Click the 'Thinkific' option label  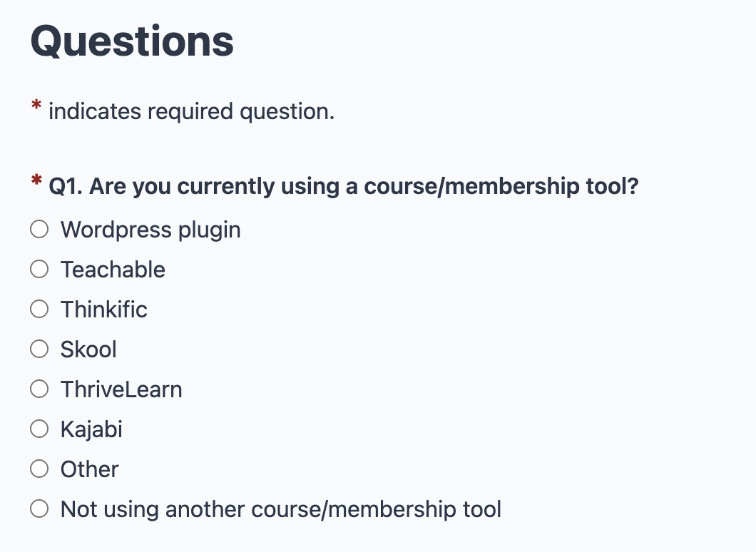pos(104,310)
